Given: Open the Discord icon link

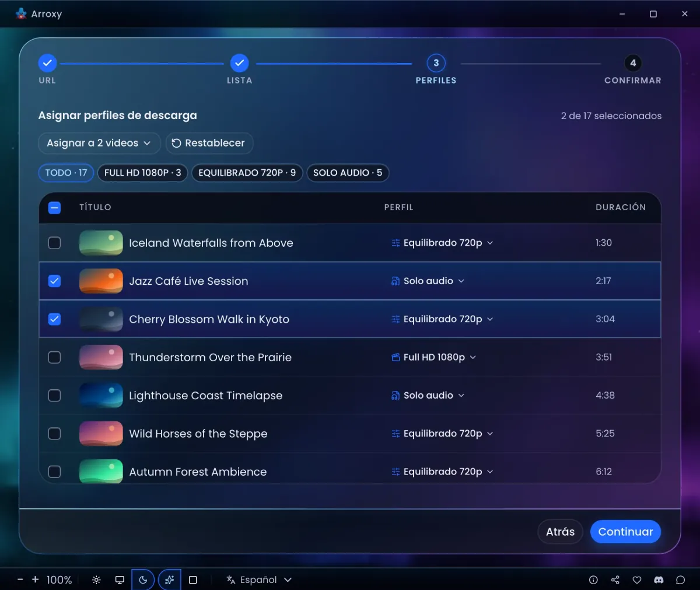Looking at the screenshot, I should point(659,579).
